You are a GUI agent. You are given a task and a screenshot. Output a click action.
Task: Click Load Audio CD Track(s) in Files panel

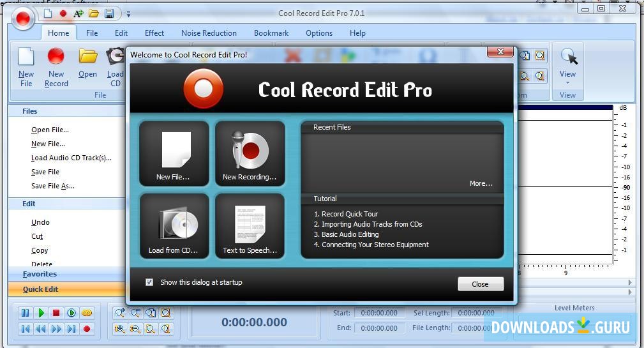point(71,158)
